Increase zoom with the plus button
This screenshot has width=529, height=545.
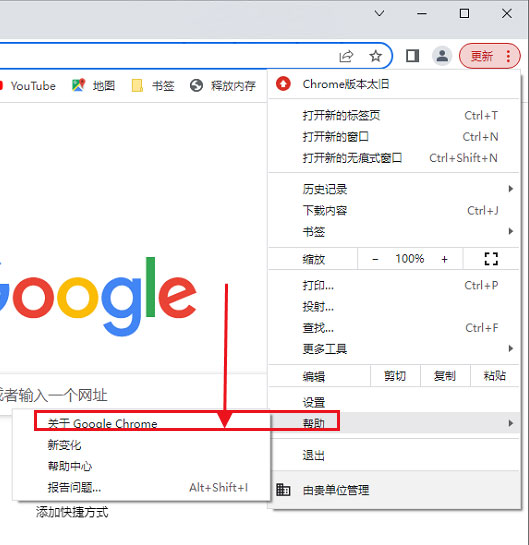pos(444,259)
